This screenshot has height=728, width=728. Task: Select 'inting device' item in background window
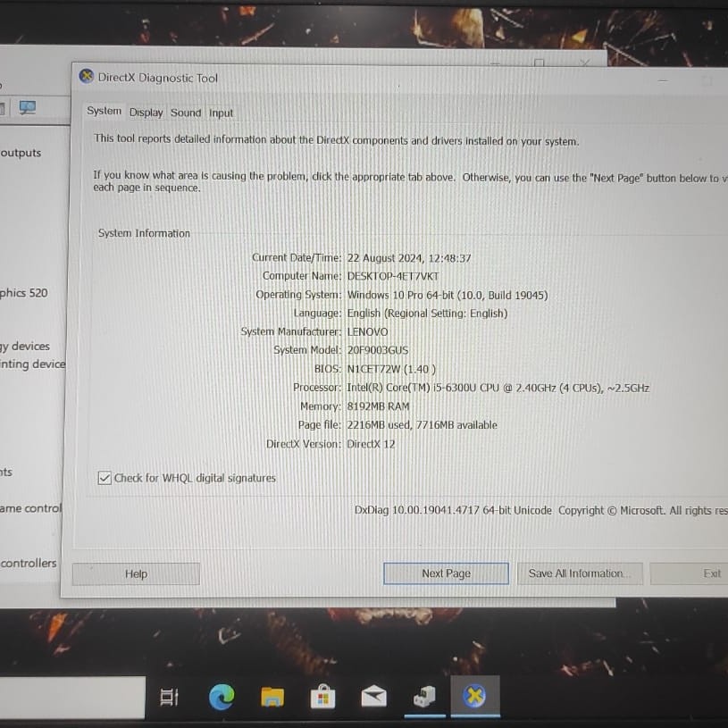click(x=32, y=364)
